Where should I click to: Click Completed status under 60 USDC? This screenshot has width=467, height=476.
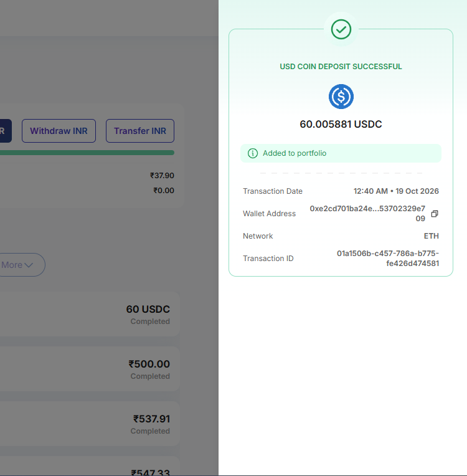pyautogui.click(x=150, y=321)
